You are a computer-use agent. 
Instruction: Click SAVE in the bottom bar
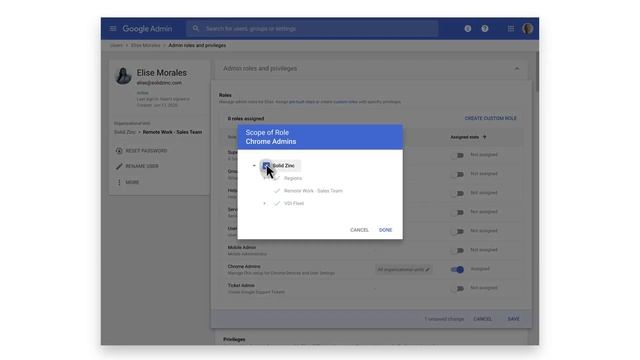point(513,319)
